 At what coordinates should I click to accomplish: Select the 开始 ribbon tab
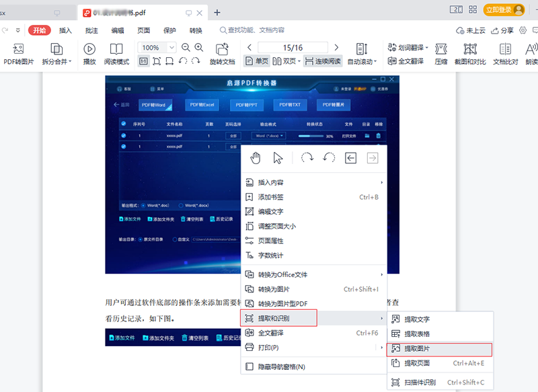pyautogui.click(x=40, y=30)
